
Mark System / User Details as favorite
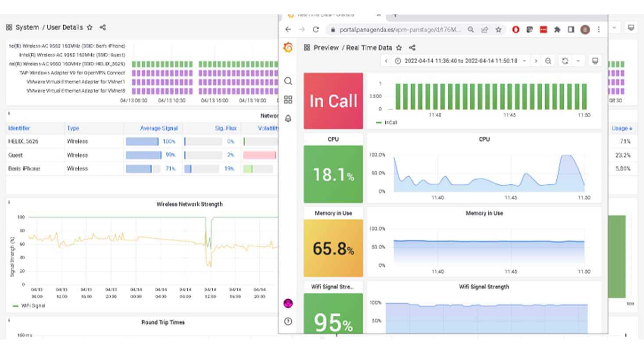[89, 27]
